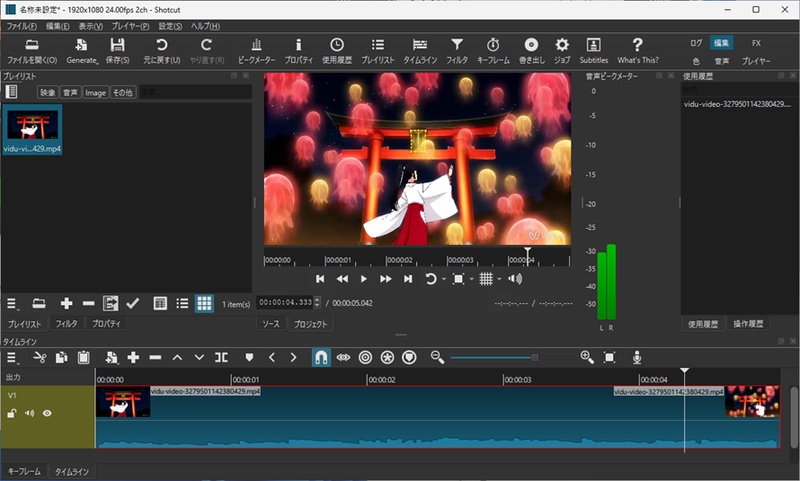The height and width of the screenshot is (481, 800).
Task: Open the timeline hamburger menu
Action: pyautogui.click(x=12, y=358)
